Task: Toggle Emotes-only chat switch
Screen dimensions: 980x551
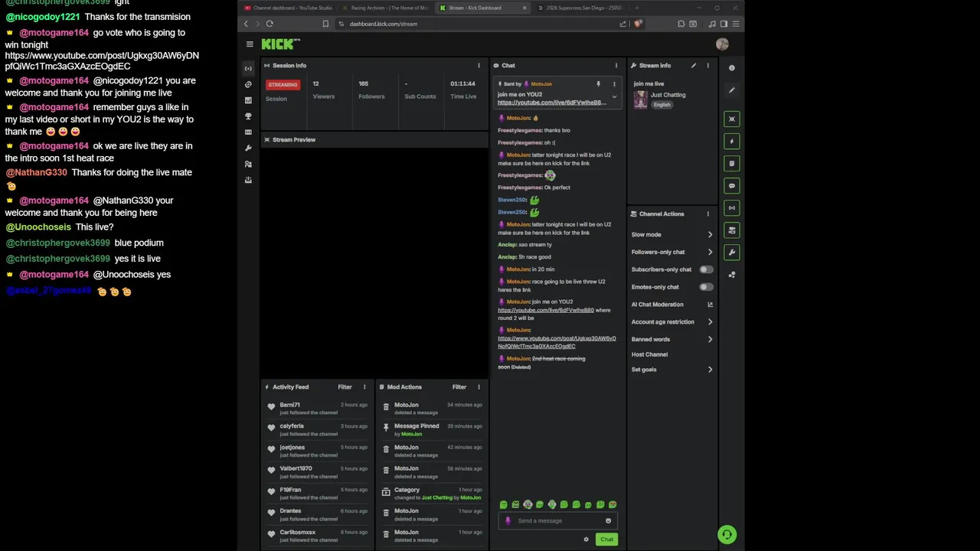Action: point(706,287)
